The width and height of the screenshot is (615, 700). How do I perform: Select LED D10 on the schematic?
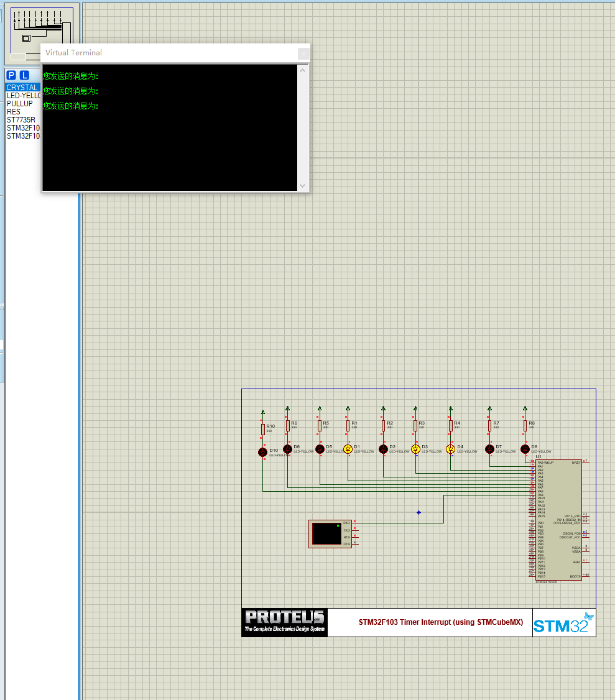pyautogui.click(x=262, y=452)
